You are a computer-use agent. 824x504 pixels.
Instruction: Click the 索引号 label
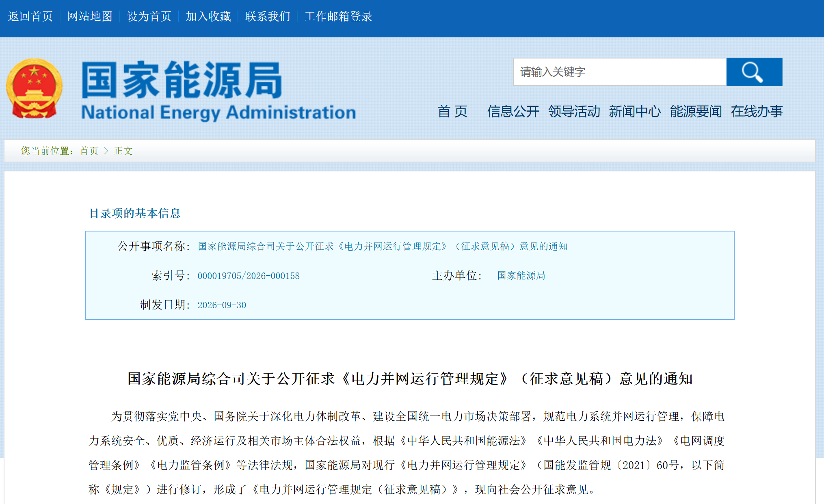pos(171,276)
